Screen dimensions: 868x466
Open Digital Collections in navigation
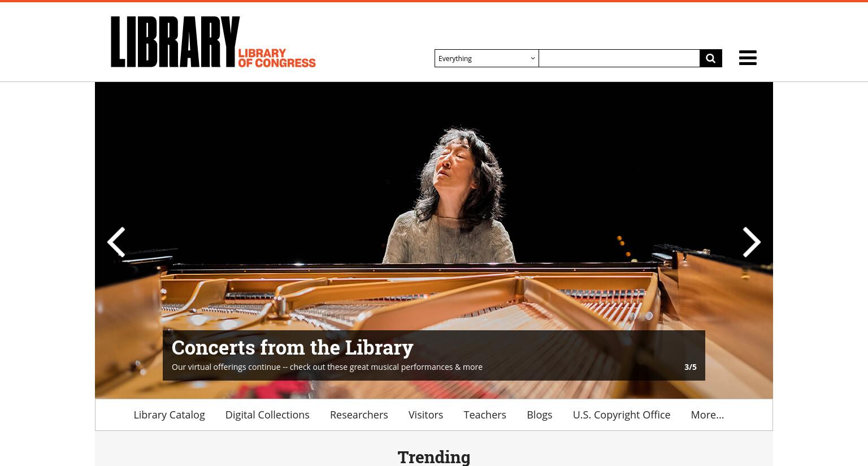point(267,415)
